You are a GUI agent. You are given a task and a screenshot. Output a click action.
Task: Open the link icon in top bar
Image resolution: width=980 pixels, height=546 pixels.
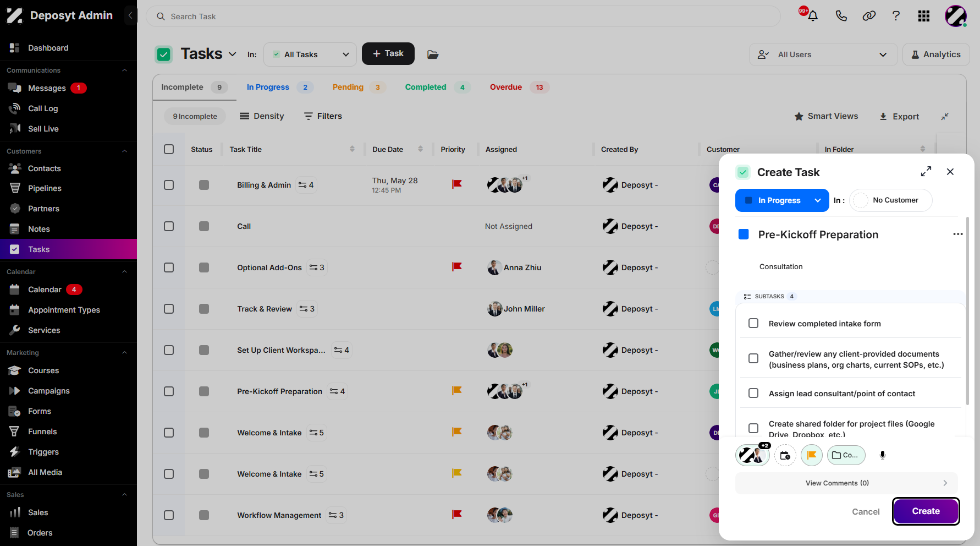[x=869, y=16]
